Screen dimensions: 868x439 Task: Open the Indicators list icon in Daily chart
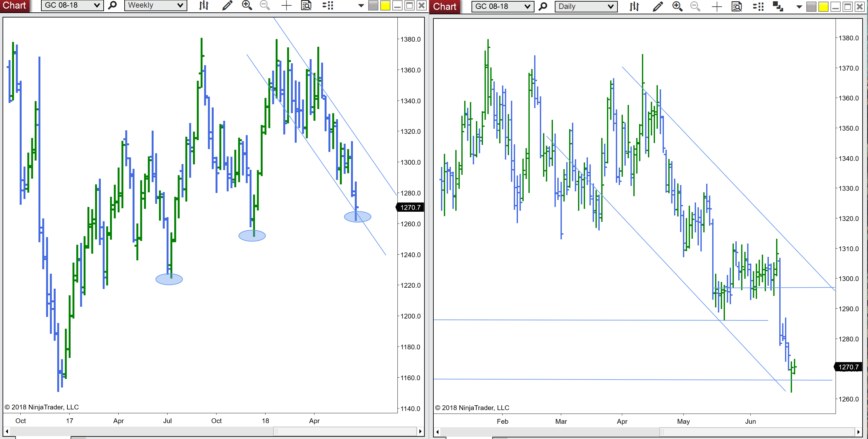(x=758, y=6)
